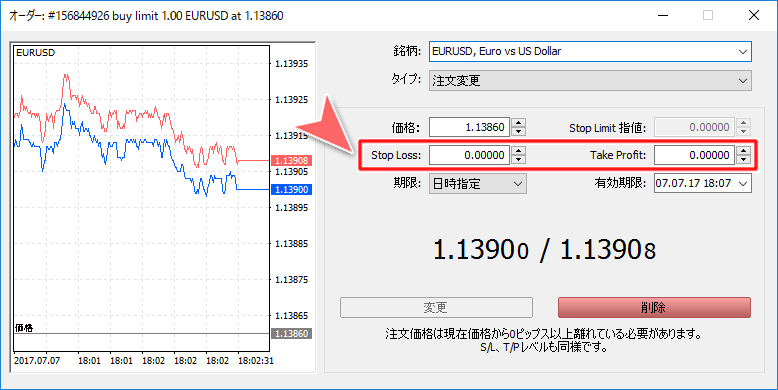Viewport: 778px width, 390px height.
Task: Click the 銘柄: label
Action: 407,51
